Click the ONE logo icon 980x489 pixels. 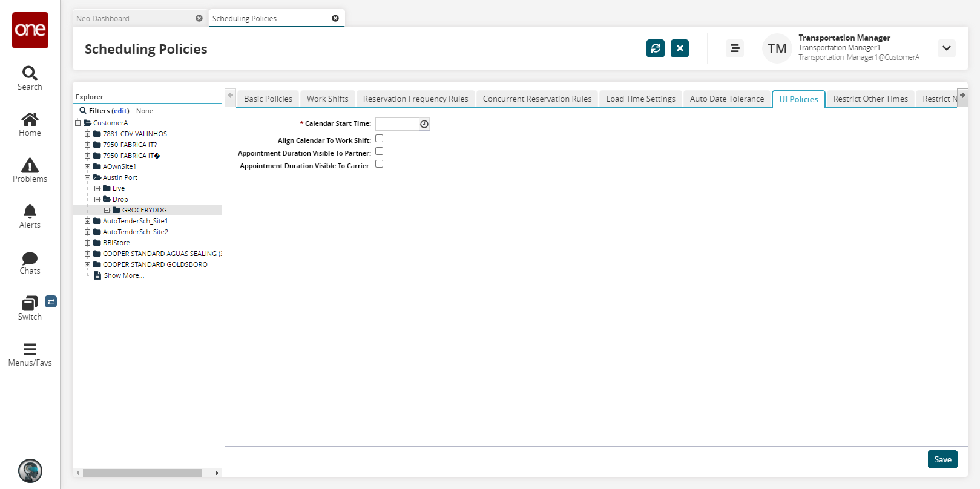[30, 30]
